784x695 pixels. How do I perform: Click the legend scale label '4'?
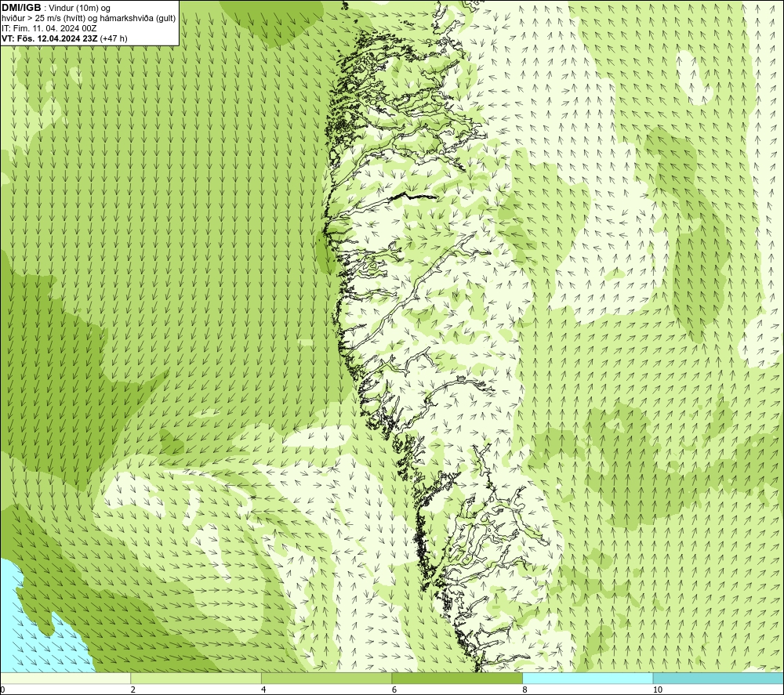(263, 690)
